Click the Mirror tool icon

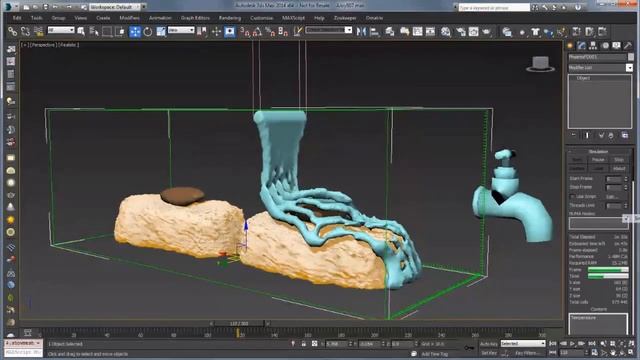[361, 31]
